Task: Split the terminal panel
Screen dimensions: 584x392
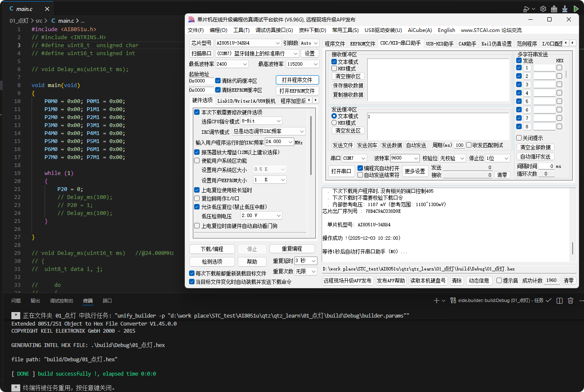Action: pos(560,300)
